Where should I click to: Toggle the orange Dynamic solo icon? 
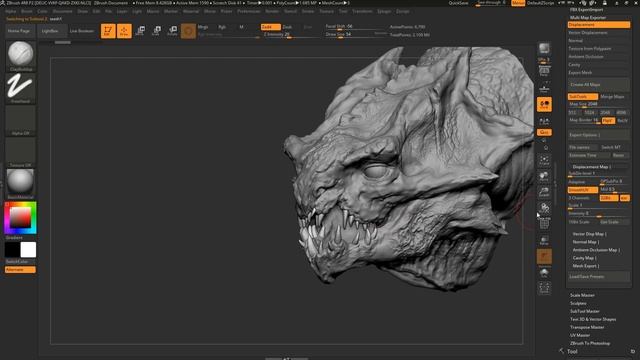tap(544, 257)
